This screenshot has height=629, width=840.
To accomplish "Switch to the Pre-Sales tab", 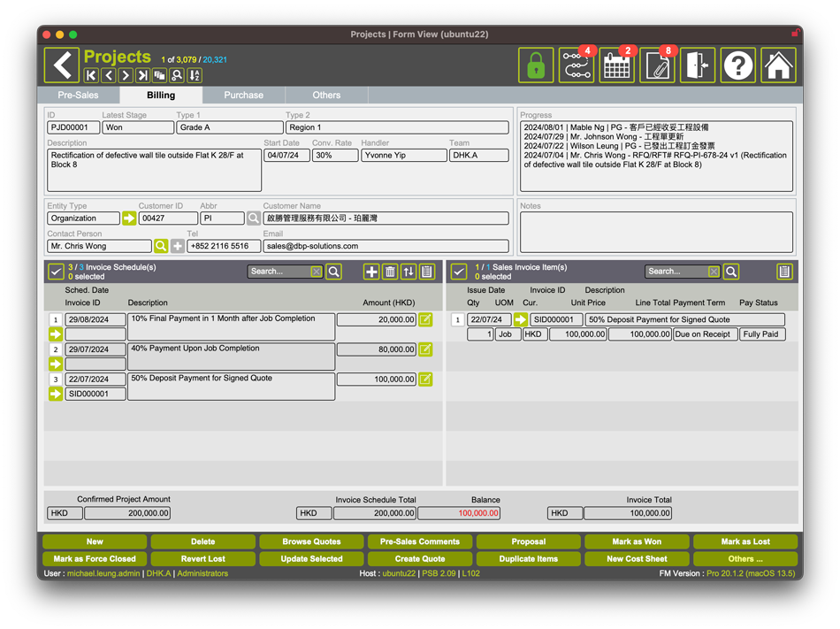I will [78, 95].
